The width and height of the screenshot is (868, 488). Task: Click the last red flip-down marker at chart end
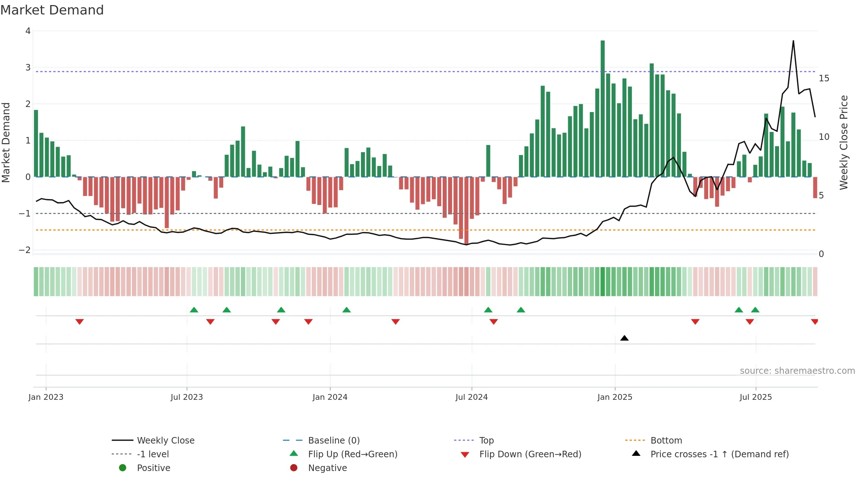[x=814, y=322]
